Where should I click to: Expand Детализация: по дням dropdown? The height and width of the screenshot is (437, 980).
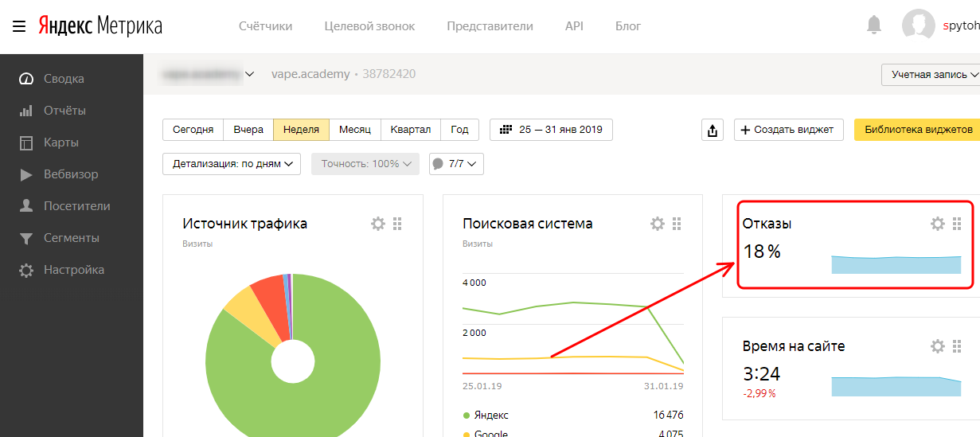tap(232, 164)
